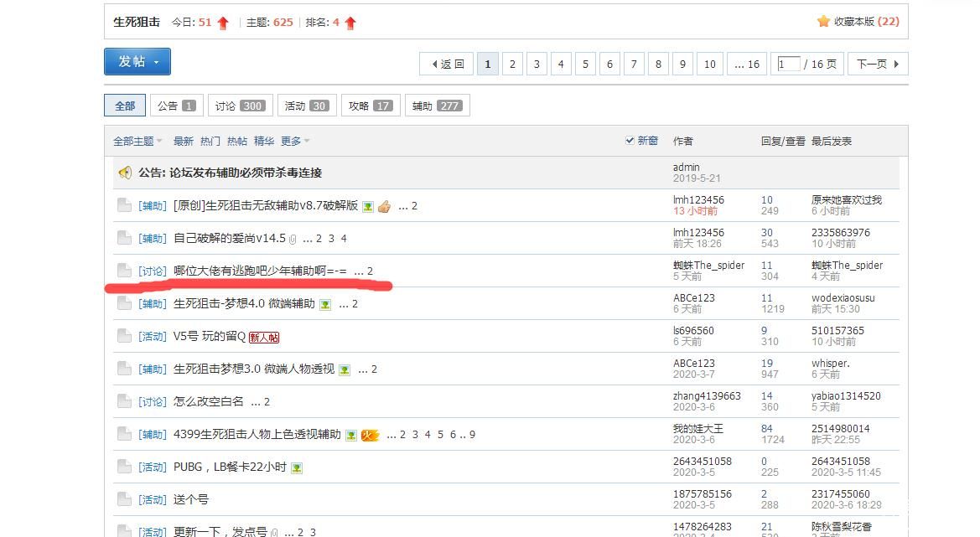Filter threads by 精华
Viewport: 980px width, 537px height.
[264, 141]
